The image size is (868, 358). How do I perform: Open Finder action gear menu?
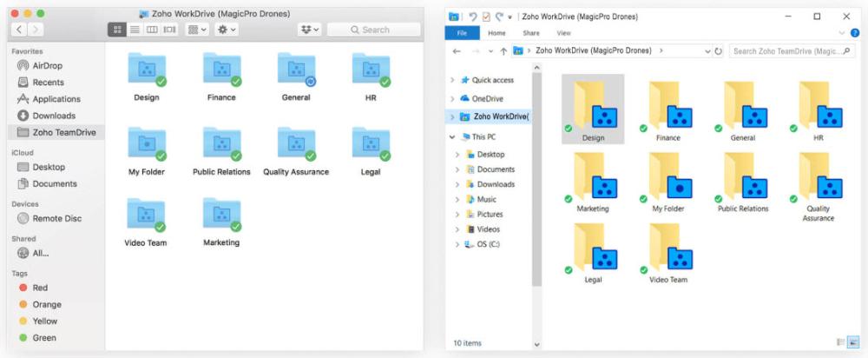pyautogui.click(x=227, y=30)
